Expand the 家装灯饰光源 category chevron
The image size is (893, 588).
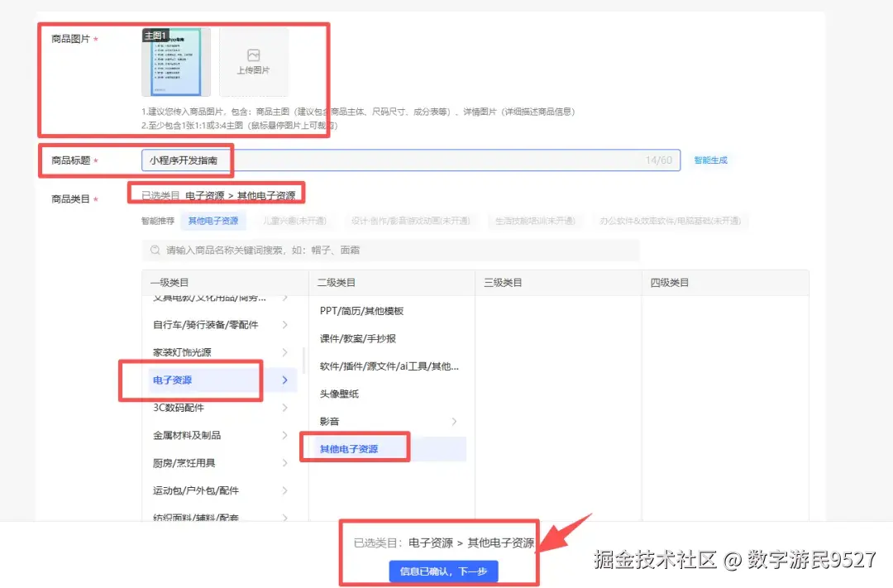point(284,352)
